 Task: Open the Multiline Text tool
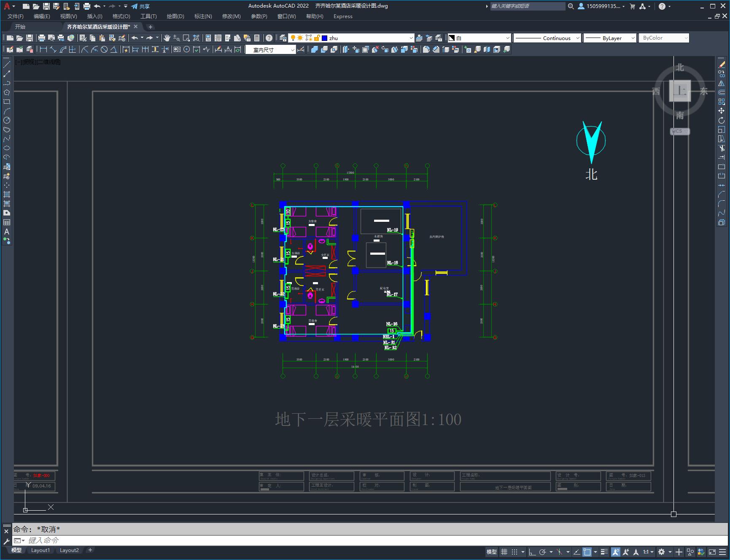[x=7, y=232]
